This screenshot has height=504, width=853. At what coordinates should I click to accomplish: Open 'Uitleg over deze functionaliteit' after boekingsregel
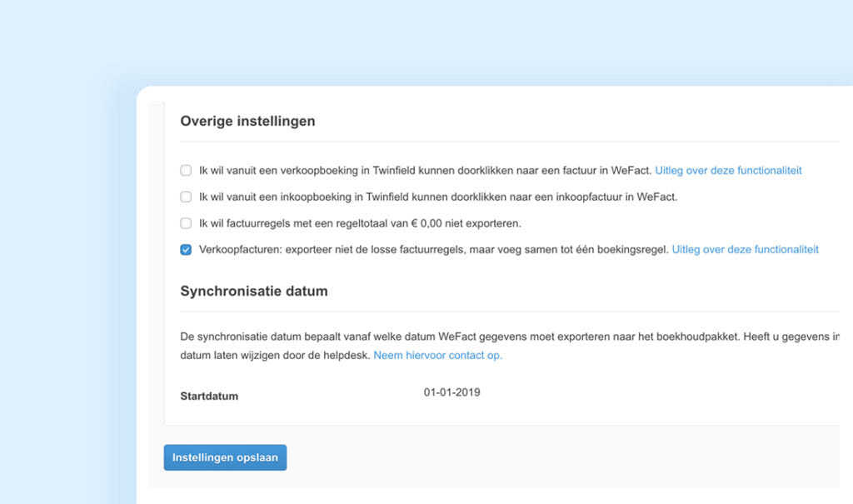[x=745, y=249]
